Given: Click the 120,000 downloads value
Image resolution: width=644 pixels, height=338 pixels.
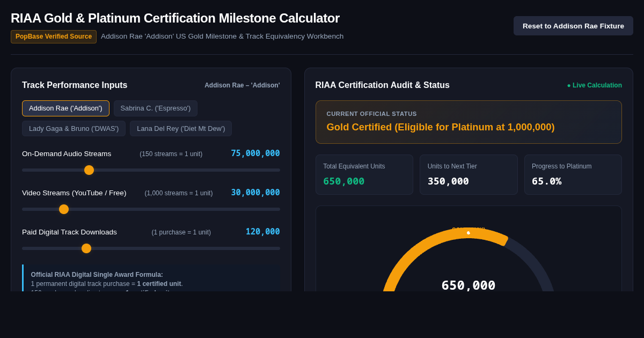Looking at the screenshot, I should pyautogui.click(x=263, y=232).
